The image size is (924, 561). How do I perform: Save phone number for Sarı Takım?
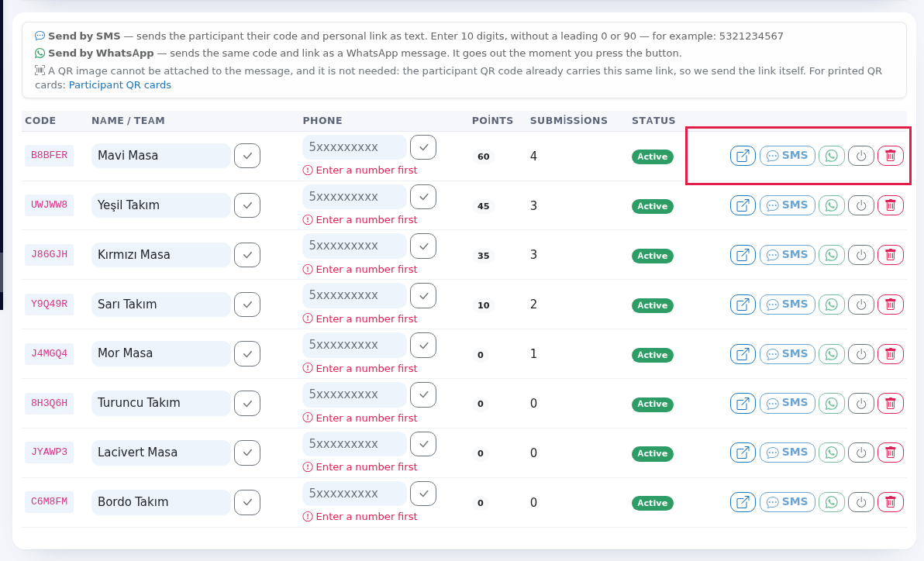pos(423,296)
